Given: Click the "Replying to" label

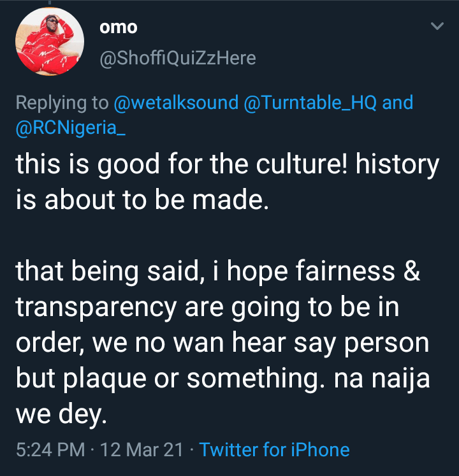Looking at the screenshot, I should pyautogui.click(x=62, y=102).
